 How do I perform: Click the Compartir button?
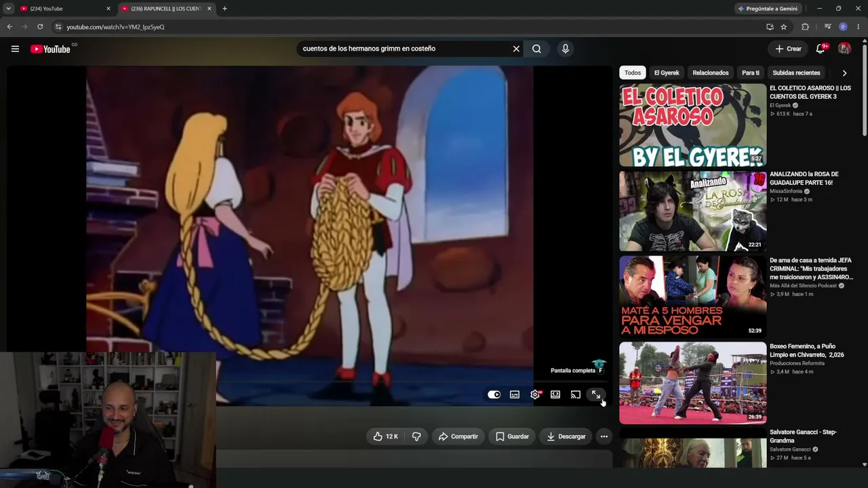[458, 436]
